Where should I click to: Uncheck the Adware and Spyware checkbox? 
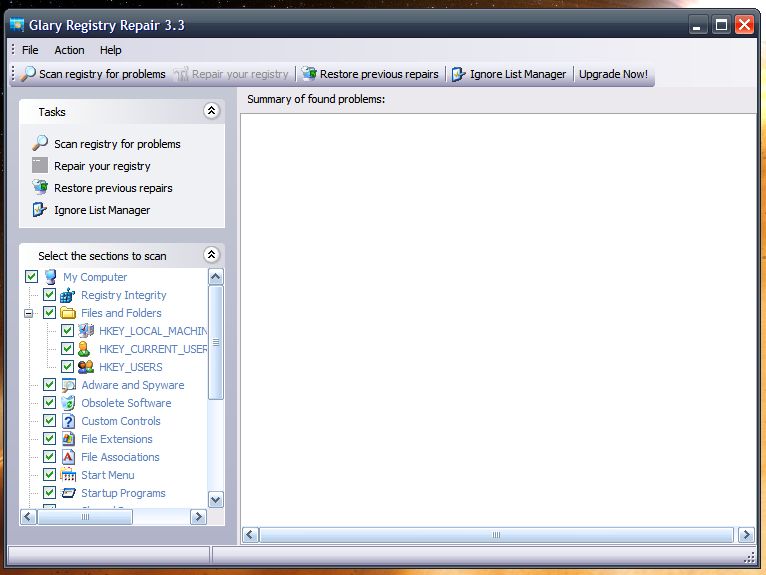click(x=49, y=384)
